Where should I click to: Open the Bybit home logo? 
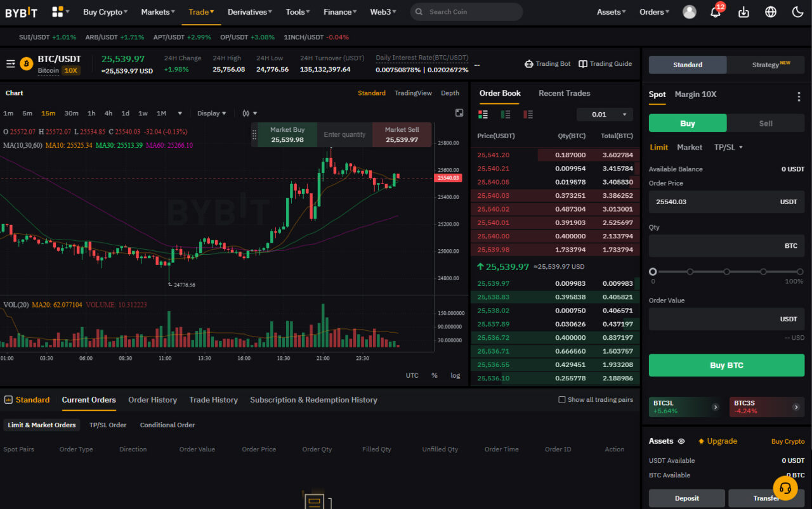[22, 12]
